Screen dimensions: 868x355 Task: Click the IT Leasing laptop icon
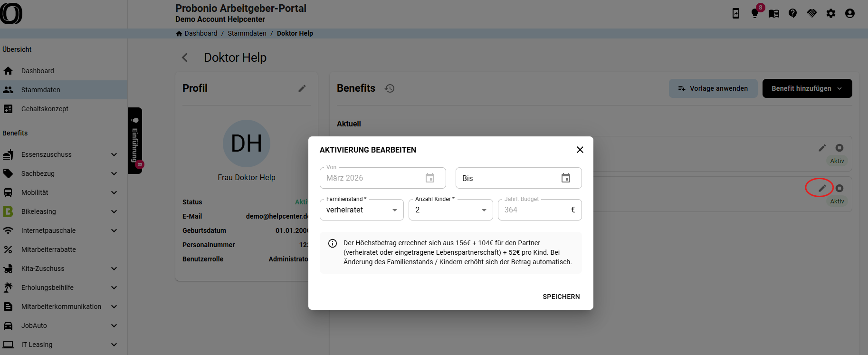[x=8, y=345]
